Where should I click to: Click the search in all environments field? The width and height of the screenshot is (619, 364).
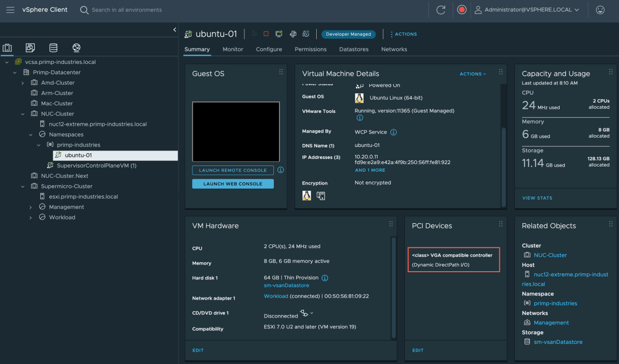[x=126, y=10]
